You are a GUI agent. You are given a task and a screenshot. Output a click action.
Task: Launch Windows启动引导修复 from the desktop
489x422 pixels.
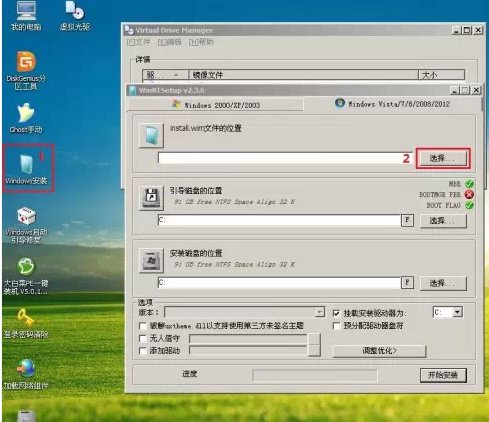pos(26,225)
